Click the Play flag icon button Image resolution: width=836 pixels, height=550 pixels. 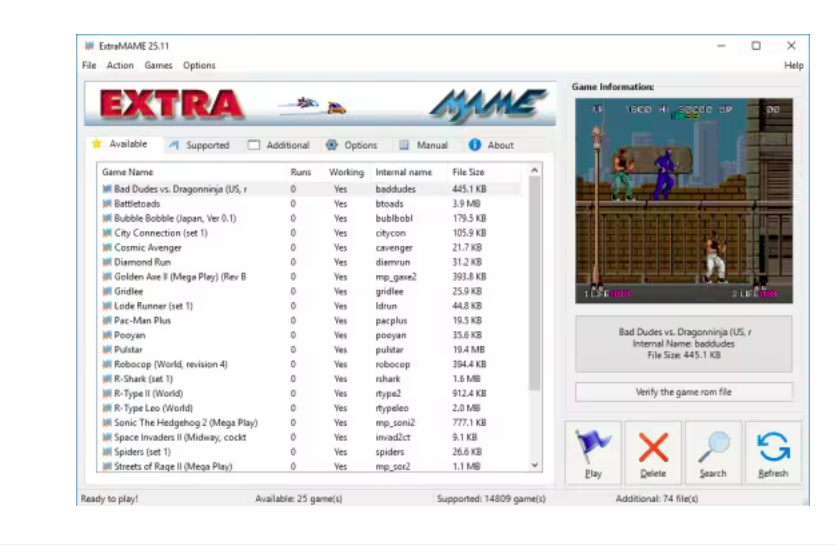pyautogui.click(x=593, y=453)
